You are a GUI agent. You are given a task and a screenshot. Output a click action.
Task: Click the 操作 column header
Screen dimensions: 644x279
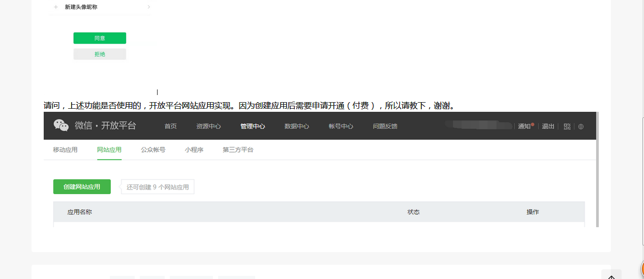tap(533, 212)
